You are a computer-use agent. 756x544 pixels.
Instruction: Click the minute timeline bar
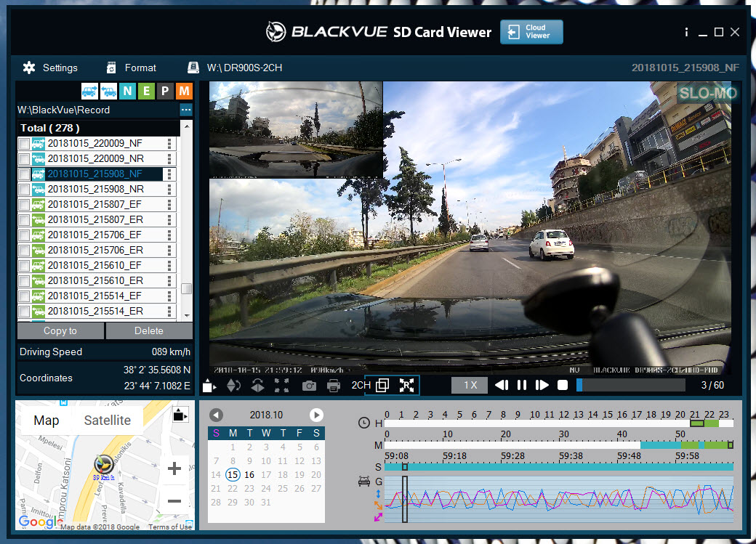[559, 445]
